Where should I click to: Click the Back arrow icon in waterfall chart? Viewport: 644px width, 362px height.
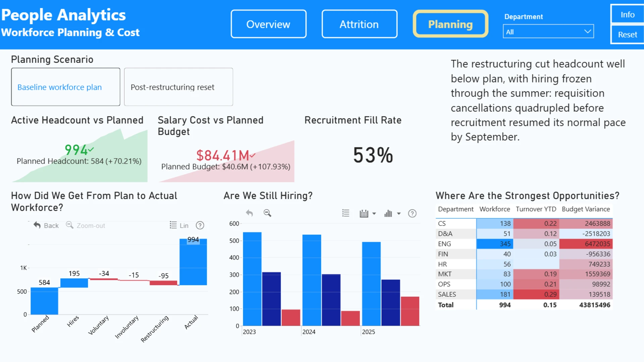coord(37,225)
